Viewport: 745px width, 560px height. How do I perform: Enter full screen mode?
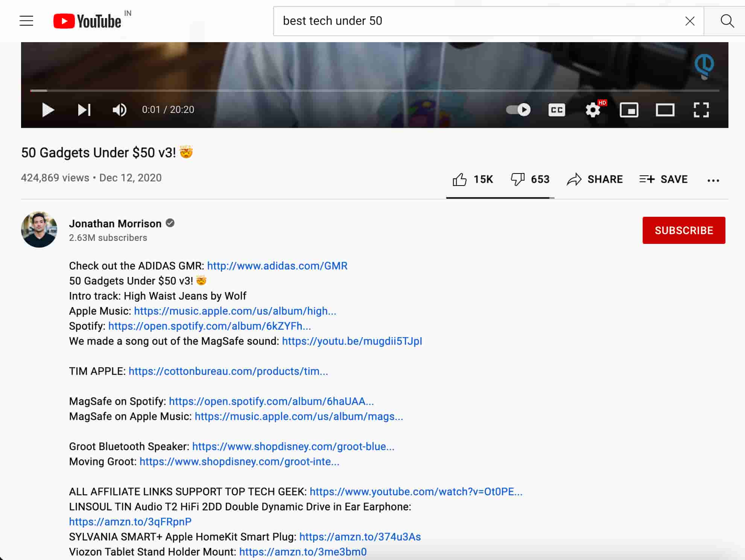pos(701,110)
